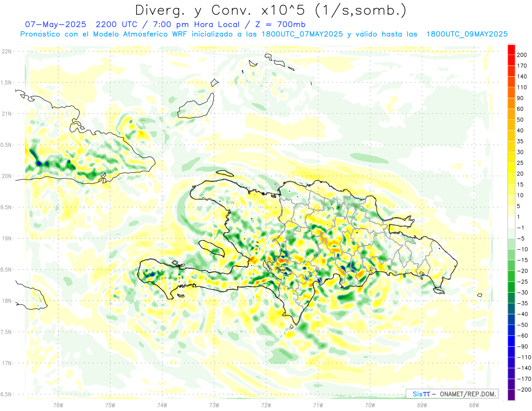Image resolution: width=532 pixels, height=411 pixels.
Task: Click the title "Diverg. y Conv. x10^5 (1/s,somb.)"
Action: [270, 10]
